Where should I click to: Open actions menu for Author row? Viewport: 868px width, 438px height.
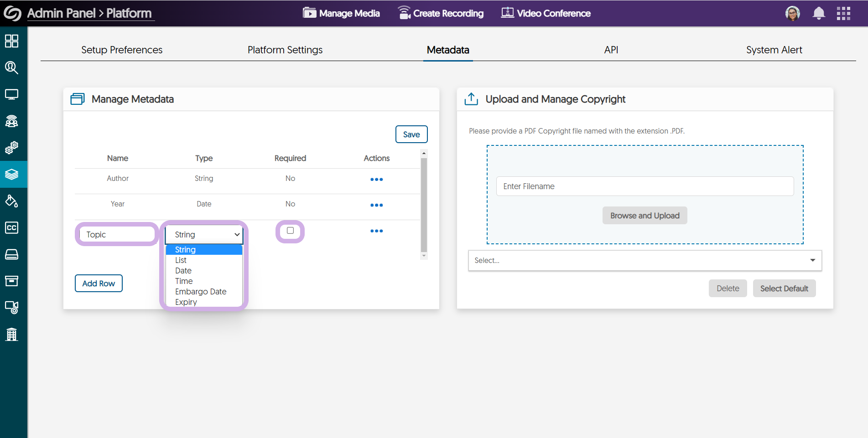tap(376, 179)
